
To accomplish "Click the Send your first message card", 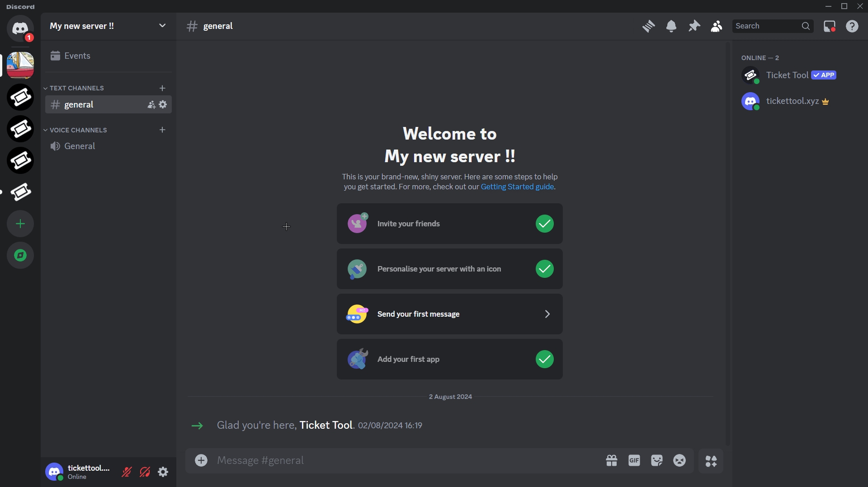I will (449, 314).
